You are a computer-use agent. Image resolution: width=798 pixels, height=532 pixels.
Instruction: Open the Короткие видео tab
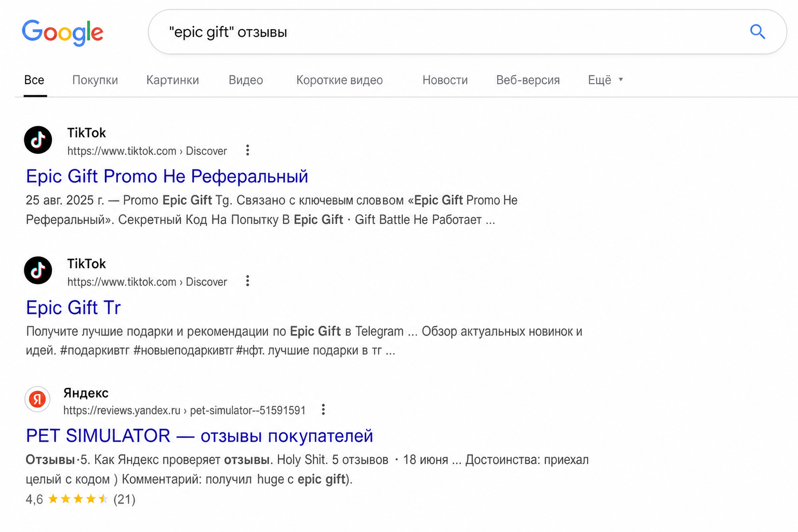coord(339,80)
